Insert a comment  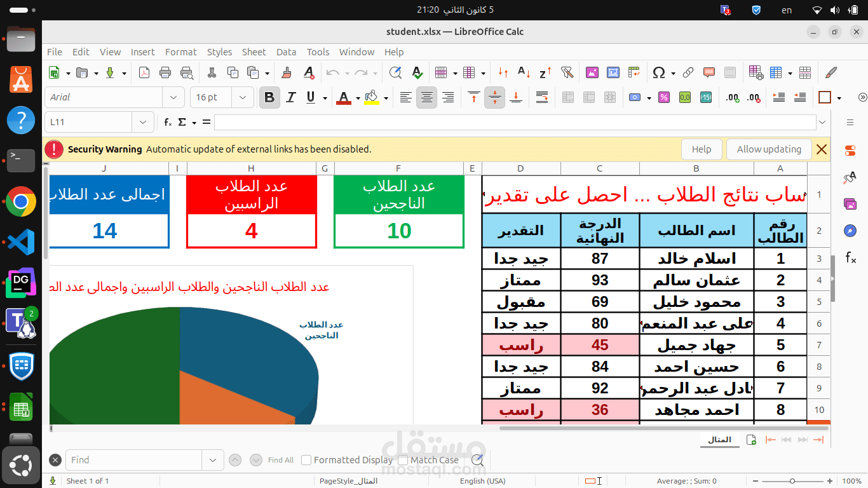(709, 72)
